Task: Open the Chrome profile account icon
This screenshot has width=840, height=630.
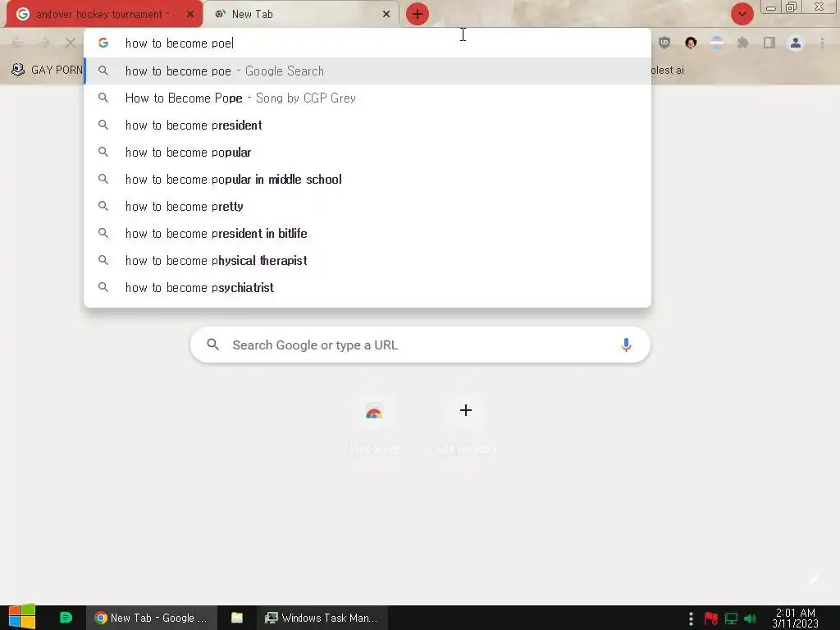Action: (796, 43)
